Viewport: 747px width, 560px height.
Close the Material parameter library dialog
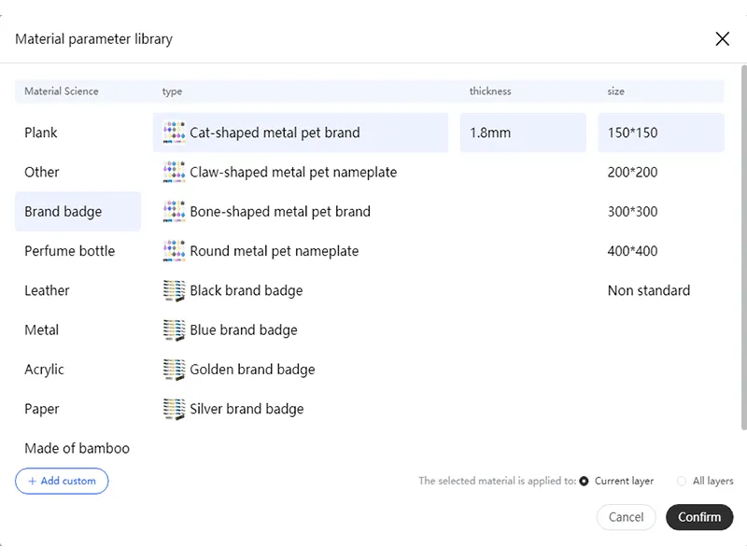(x=722, y=39)
